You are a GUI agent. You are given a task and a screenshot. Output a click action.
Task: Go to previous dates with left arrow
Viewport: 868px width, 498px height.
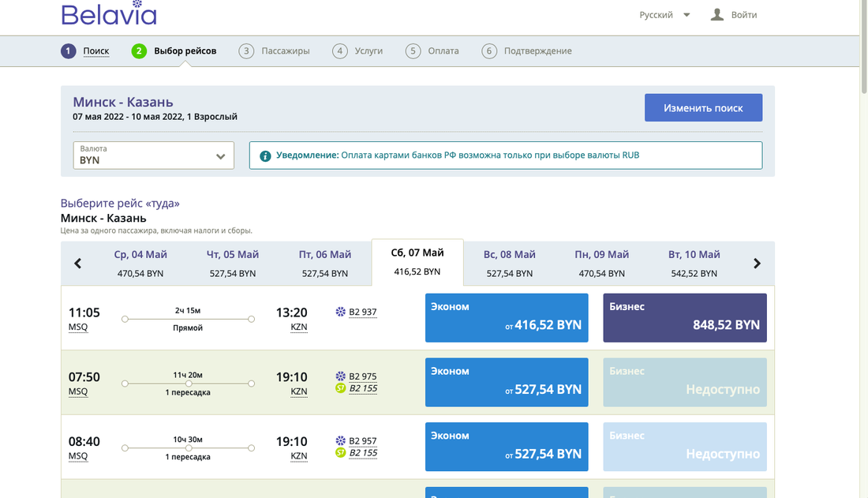(78, 264)
